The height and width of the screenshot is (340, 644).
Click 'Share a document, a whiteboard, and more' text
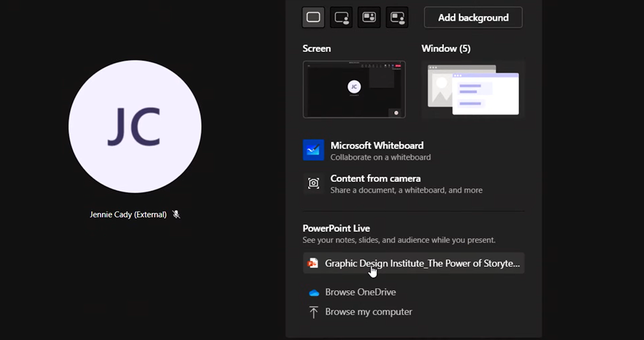pyautogui.click(x=406, y=190)
